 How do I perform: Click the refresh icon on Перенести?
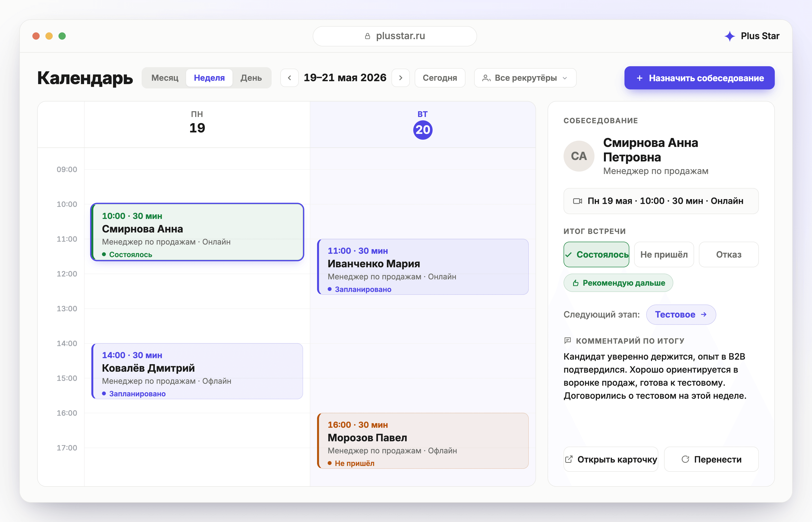pos(685,459)
